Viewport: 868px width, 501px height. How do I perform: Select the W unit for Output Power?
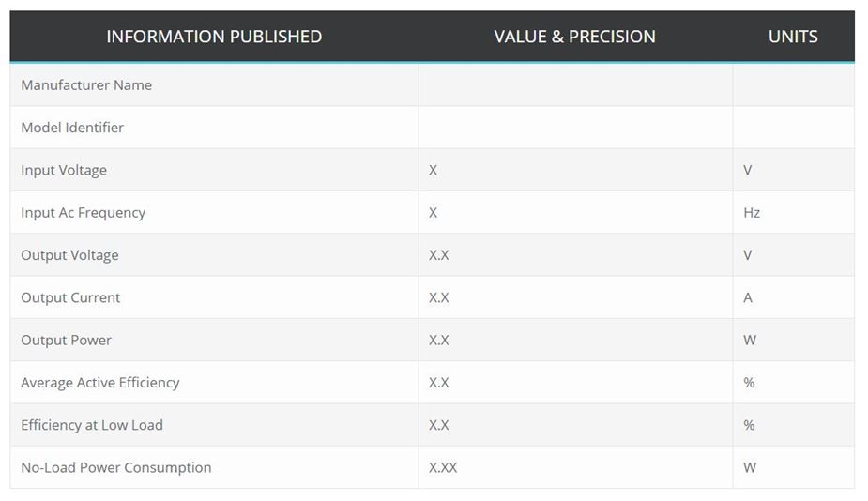(x=750, y=341)
